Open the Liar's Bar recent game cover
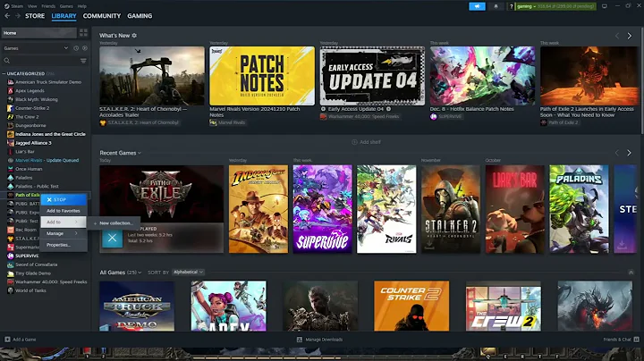Viewport: 644px width, 361px height. (x=514, y=209)
